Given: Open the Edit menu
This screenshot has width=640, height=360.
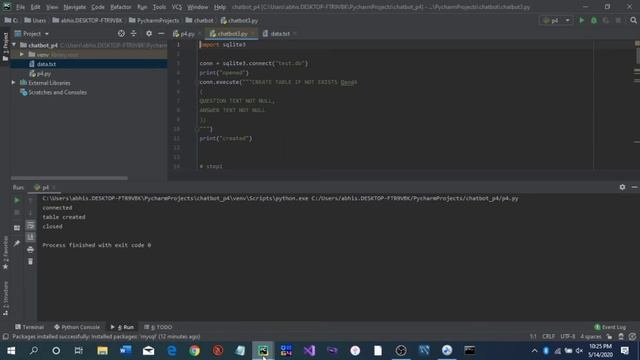Looking at the screenshot, I should coord(36,7).
